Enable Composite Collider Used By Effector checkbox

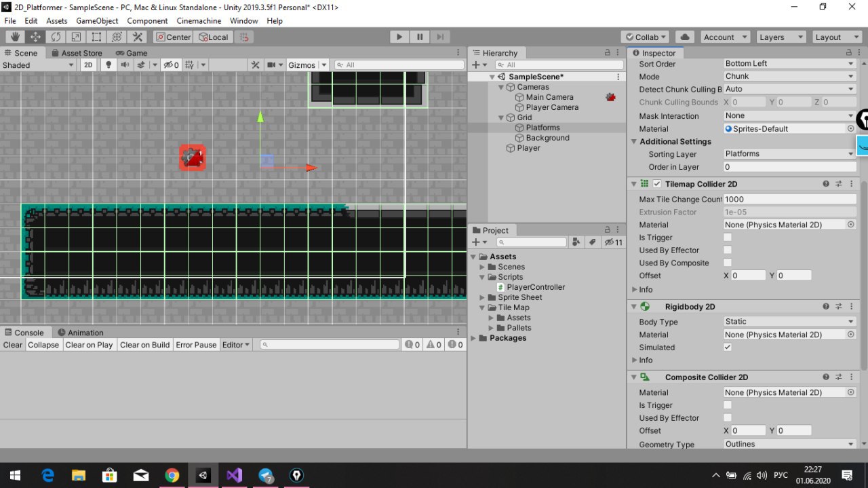pyautogui.click(x=728, y=418)
